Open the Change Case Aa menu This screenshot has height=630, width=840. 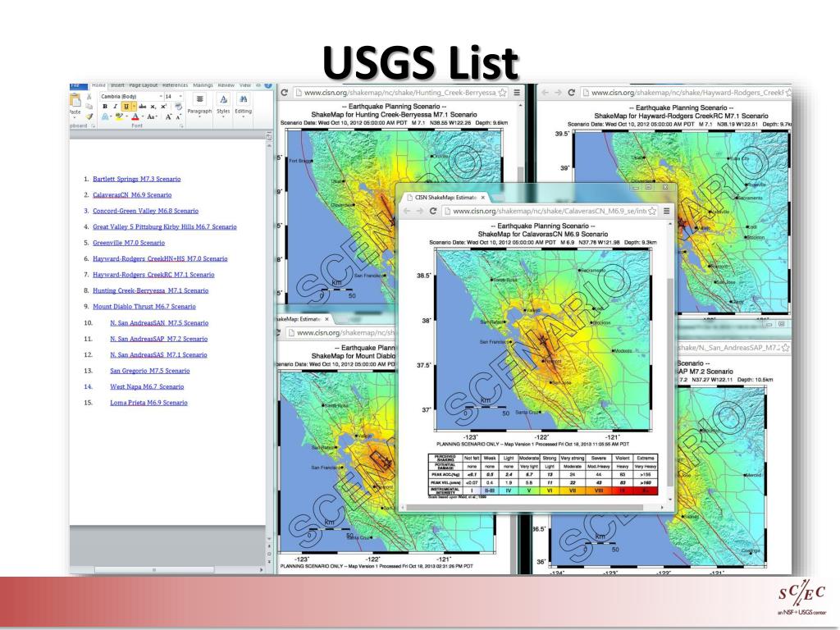[x=151, y=116]
